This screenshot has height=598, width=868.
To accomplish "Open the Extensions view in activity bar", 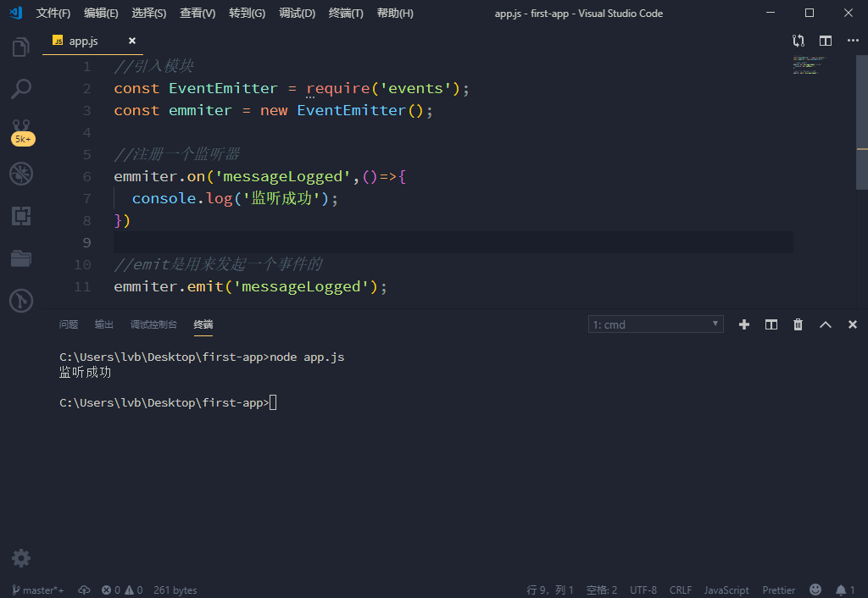I will [x=21, y=216].
